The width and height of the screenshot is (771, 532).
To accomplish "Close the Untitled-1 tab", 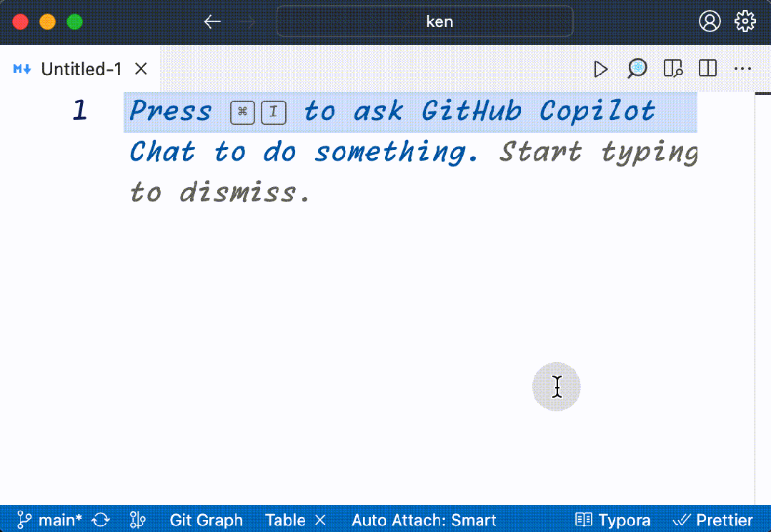I will click(x=141, y=69).
